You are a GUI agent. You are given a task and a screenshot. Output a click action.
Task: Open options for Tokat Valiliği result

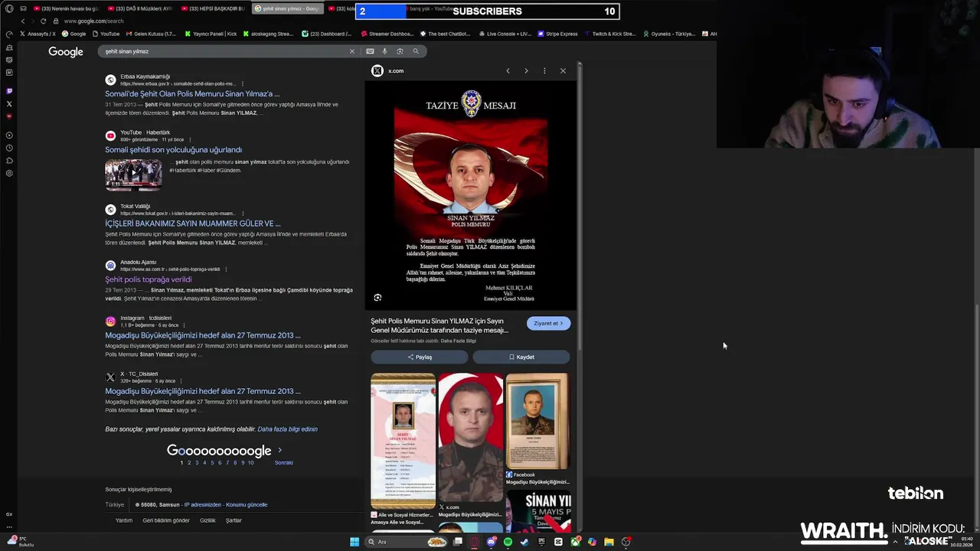coord(243,214)
